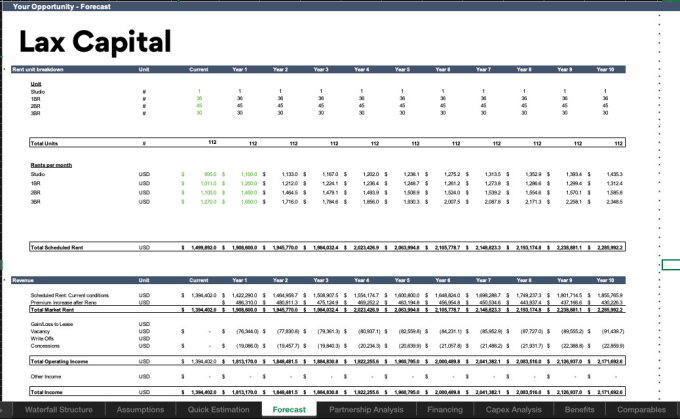Viewport: 680px width, 419px height.
Task: Click the 'Rents per month' underlined label
Action: coord(51,165)
